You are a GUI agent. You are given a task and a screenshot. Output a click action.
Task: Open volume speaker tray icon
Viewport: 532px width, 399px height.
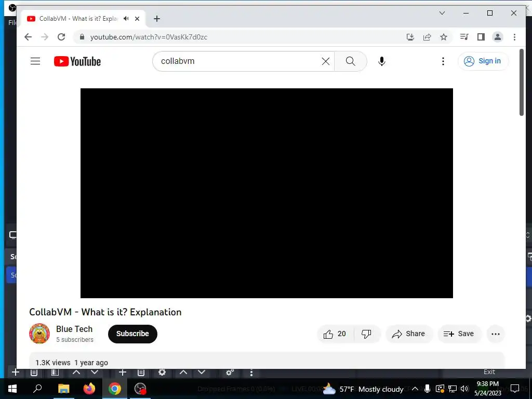click(x=464, y=389)
